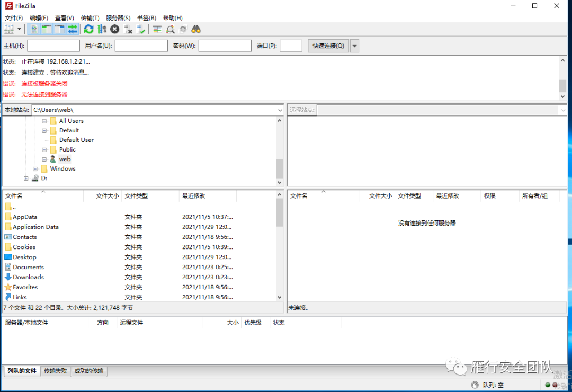Sort local files by 文件类型 column

click(150, 196)
